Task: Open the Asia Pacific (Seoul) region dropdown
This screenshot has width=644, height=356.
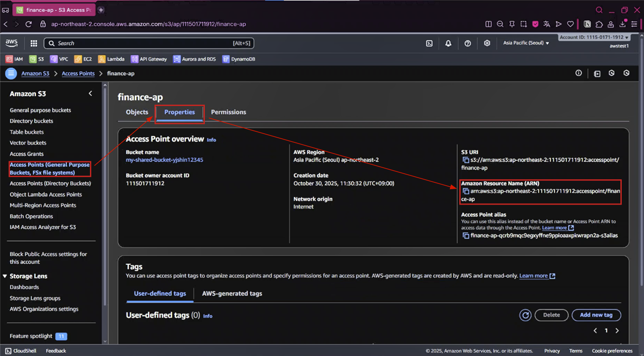Action: pos(526,43)
